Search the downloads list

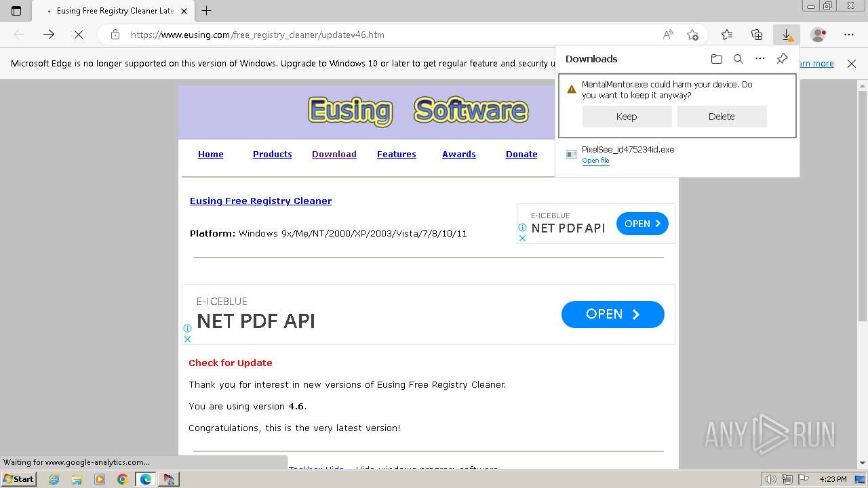point(738,59)
